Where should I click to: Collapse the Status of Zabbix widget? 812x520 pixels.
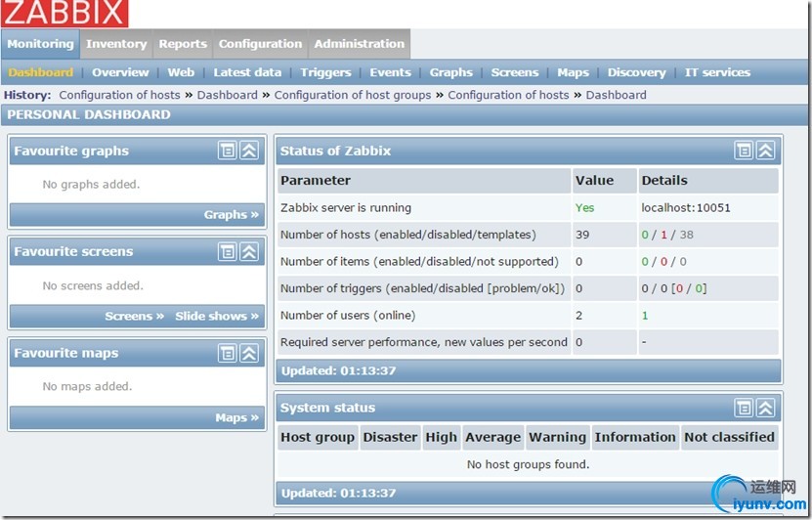click(x=766, y=151)
